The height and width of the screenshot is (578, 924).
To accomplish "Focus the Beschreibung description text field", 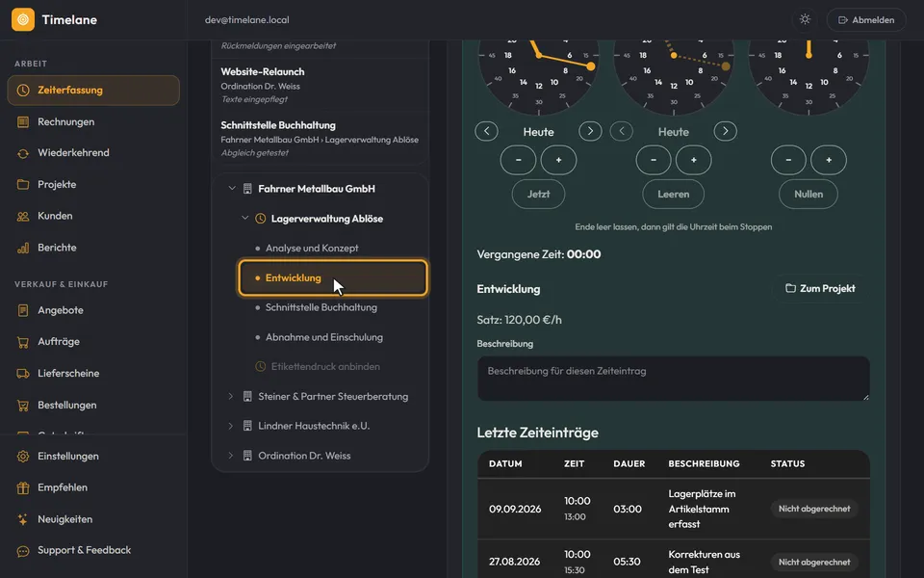I will 673,379.
